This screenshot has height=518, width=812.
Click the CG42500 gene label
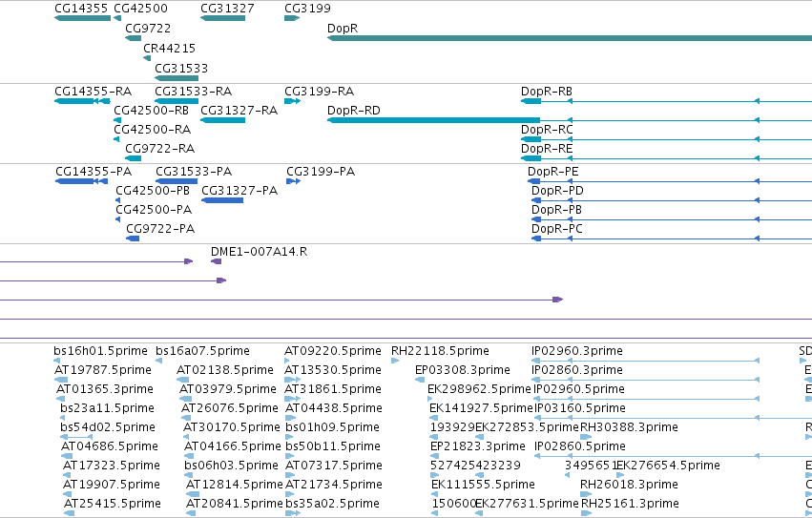coord(140,9)
